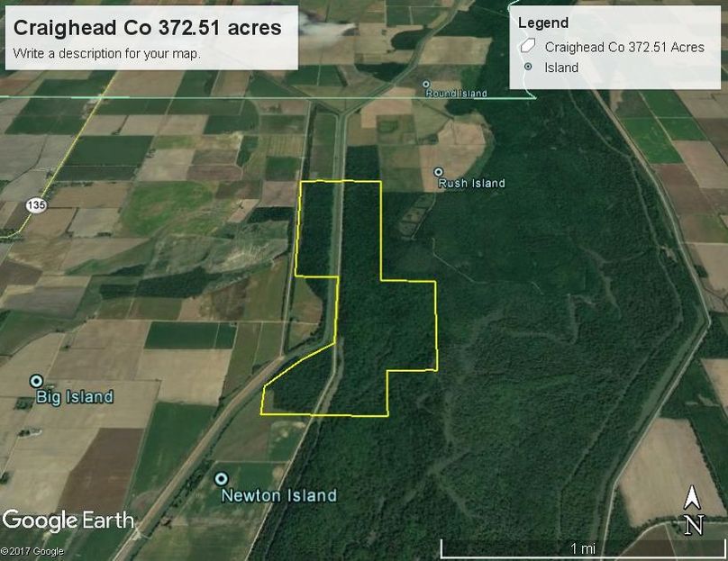Click the Round Island label
Screen dimensions: 728x561
(457, 94)
